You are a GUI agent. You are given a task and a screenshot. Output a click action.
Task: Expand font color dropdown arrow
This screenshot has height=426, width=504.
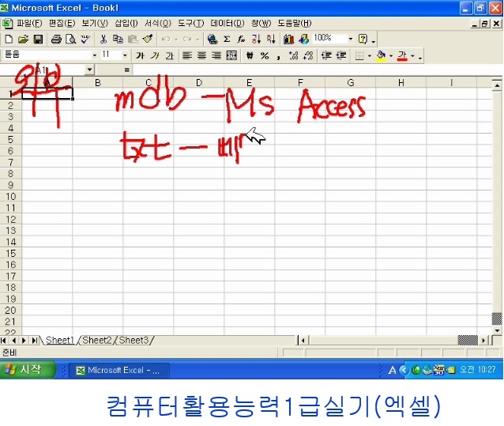412,56
